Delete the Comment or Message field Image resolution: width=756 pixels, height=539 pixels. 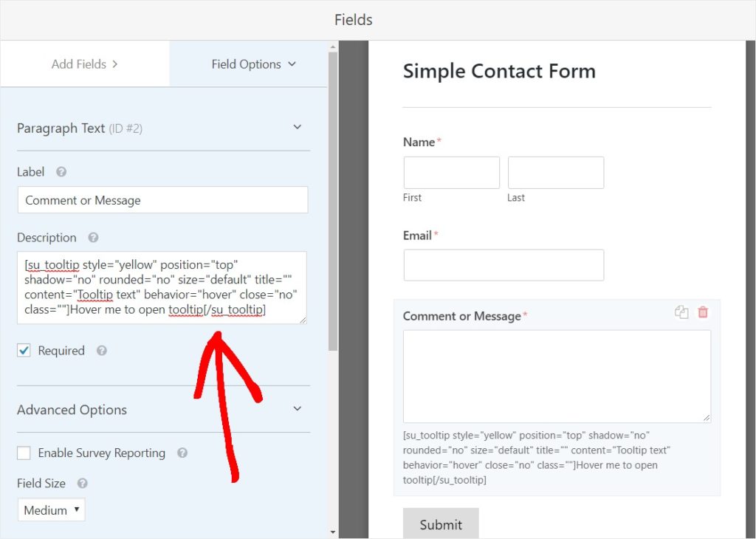point(702,312)
